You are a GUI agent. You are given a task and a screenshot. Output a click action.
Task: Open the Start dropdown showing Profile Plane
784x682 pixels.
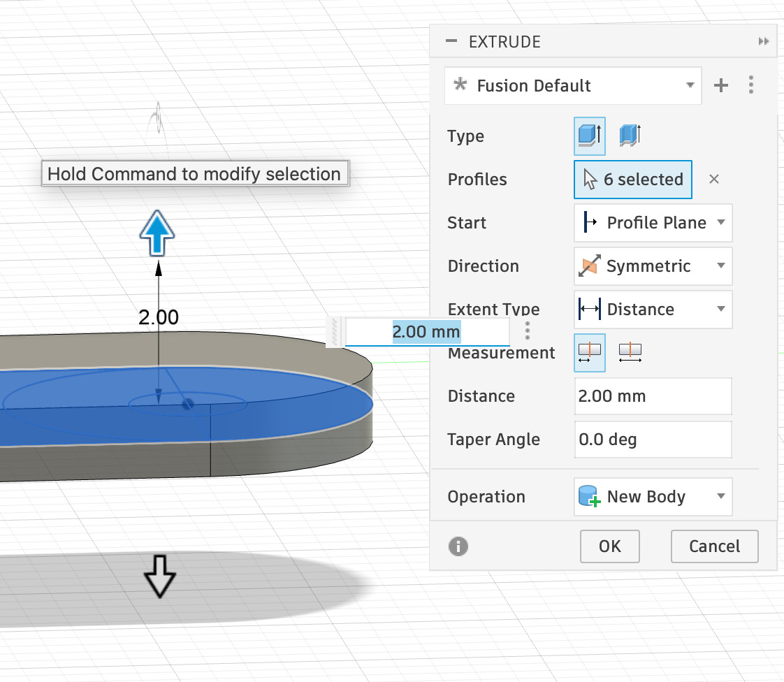tap(652, 222)
